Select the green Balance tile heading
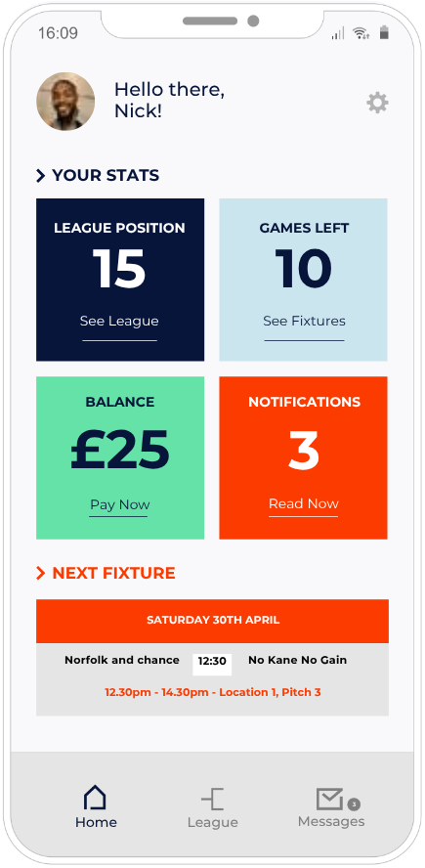Screen dimensions: 425x868 [x=119, y=403]
